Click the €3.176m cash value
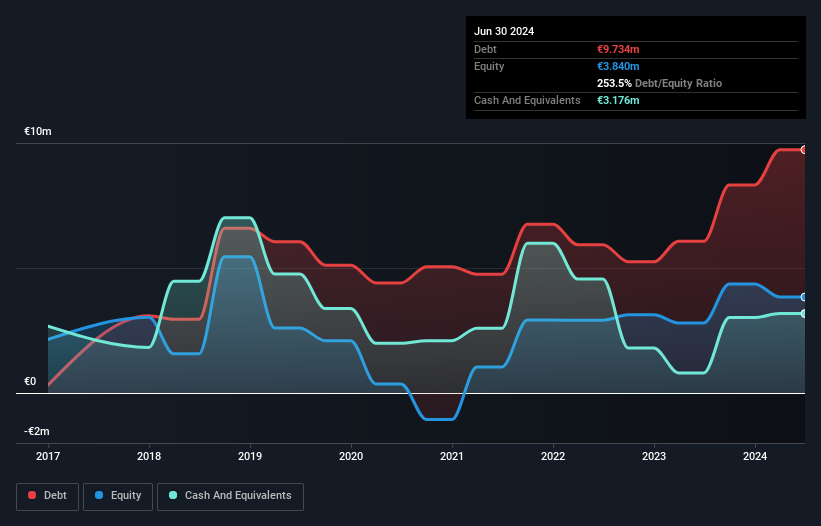 click(x=618, y=100)
